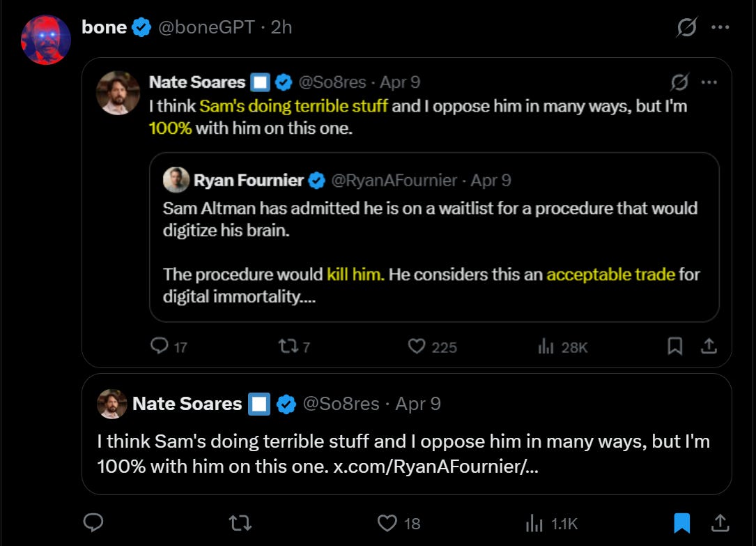
Task: Click the repost icon showing 7 reposts
Action: 288,346
